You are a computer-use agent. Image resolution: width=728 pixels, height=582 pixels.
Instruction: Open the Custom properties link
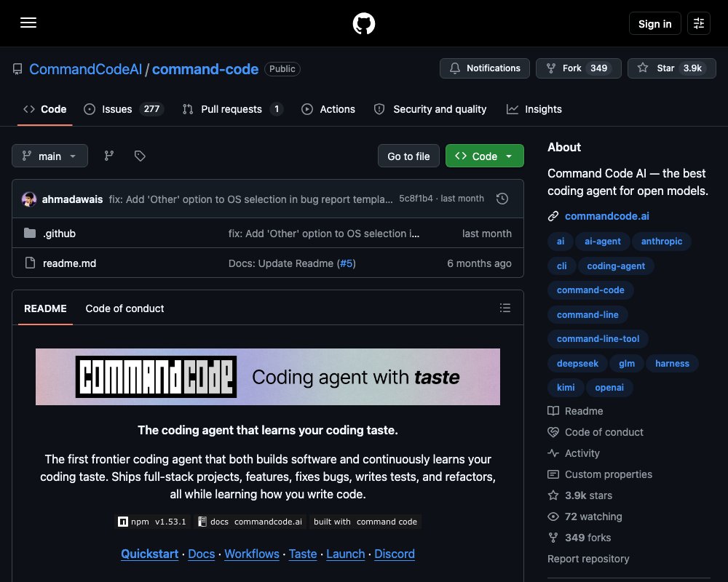(600, 474)
